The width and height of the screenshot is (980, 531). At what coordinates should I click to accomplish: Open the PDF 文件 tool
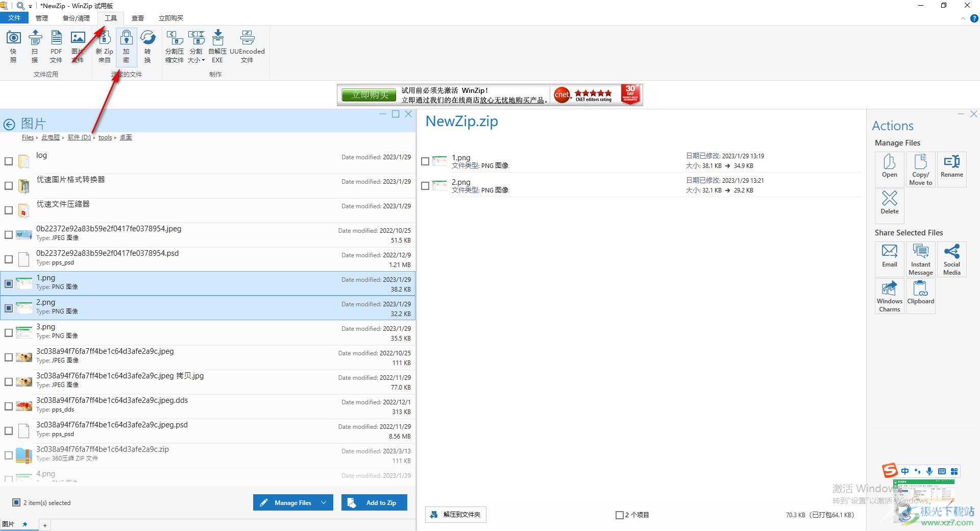56,46
